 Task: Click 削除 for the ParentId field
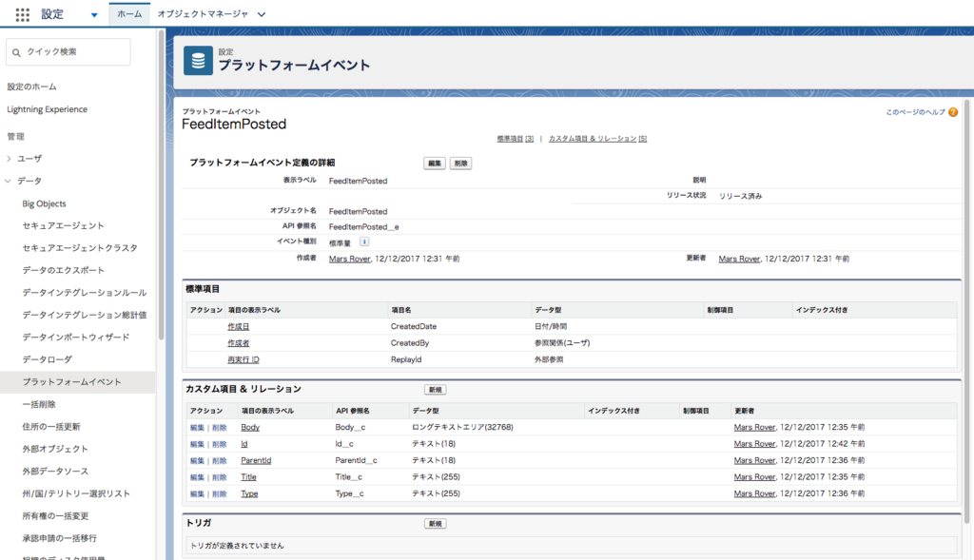click(x=220, y=461)
